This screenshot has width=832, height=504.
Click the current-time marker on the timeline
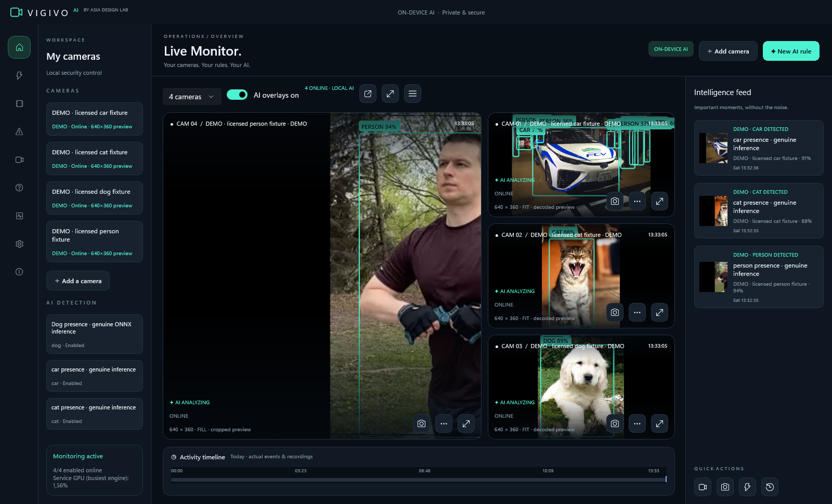click(666, 479)
